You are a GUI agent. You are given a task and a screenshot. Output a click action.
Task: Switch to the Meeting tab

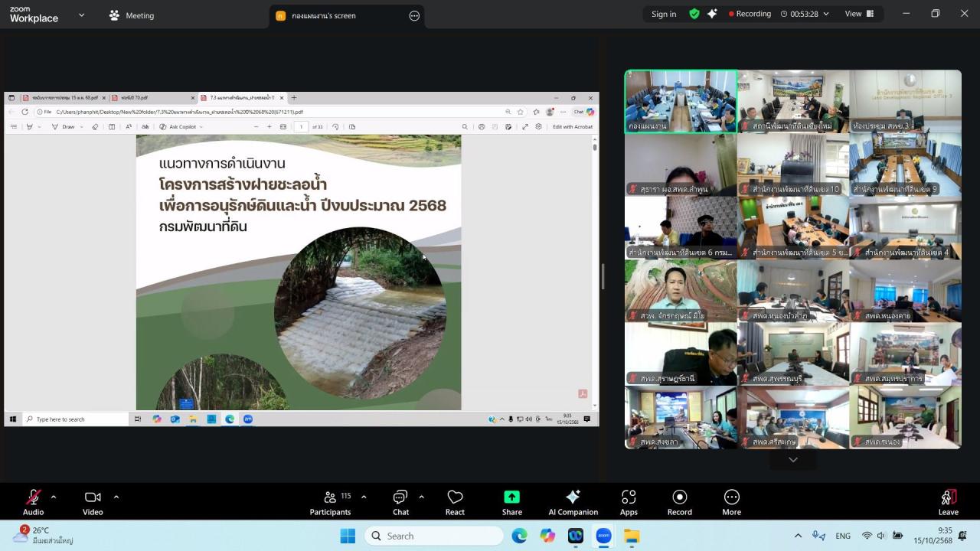pos(132,15)
